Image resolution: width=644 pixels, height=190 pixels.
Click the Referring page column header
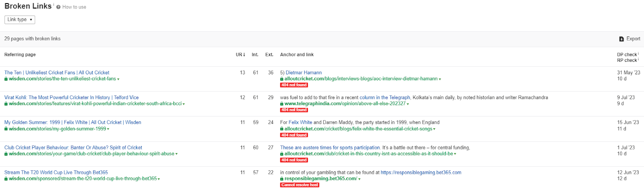click(20, 55)
